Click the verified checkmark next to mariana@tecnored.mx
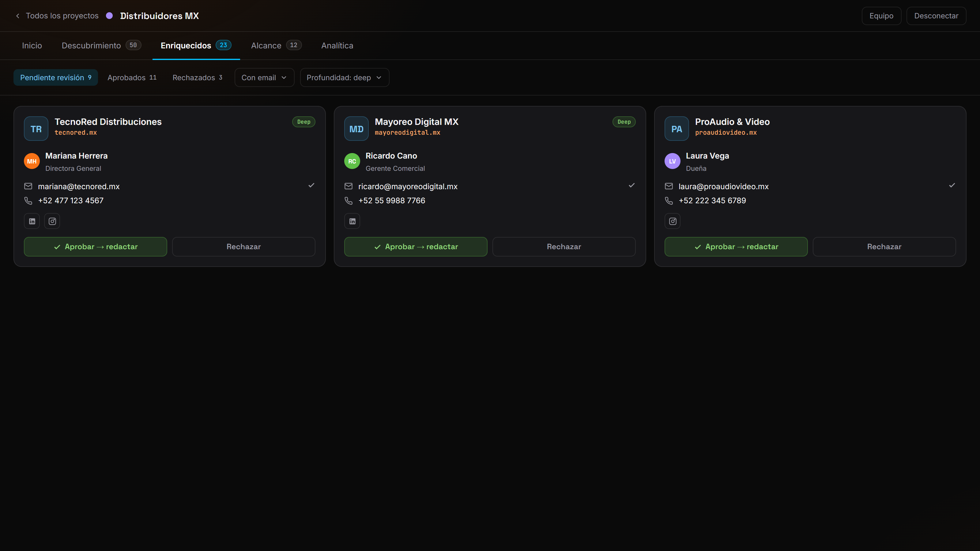Viewport: 980px width, 551px height. [311, 185]
